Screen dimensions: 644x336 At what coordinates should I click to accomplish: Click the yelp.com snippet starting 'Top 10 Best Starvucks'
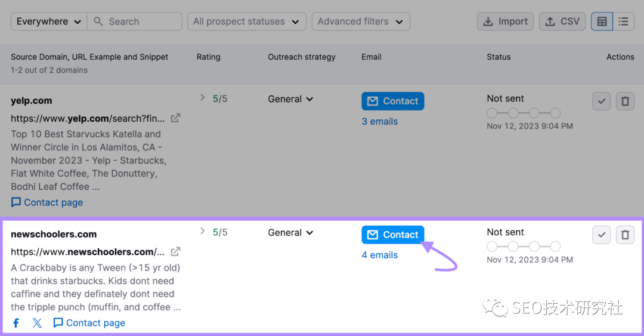click(x=89, y=161)
